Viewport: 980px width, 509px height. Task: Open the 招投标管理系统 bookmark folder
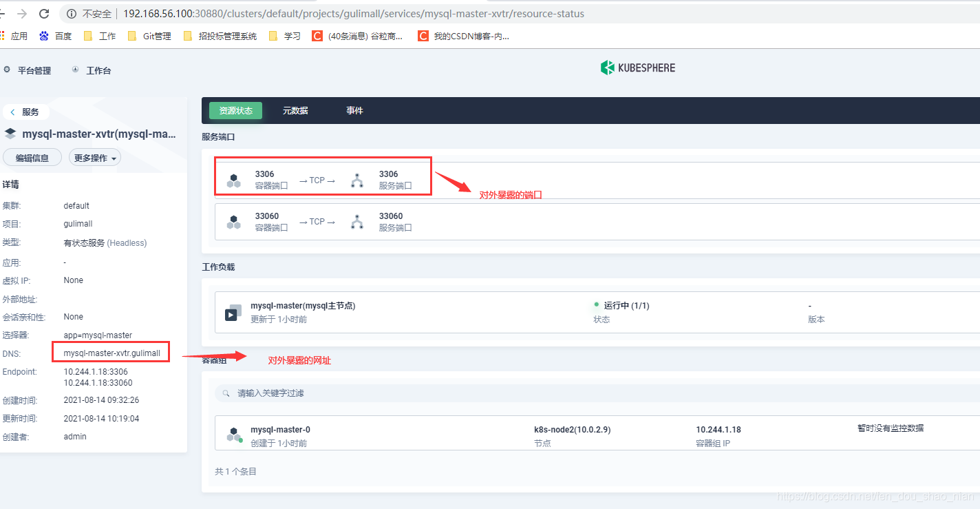(x=220, y=36)
